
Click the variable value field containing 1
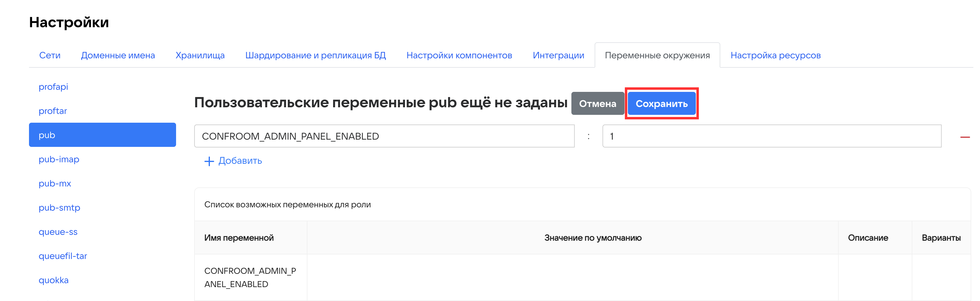click(772, 136)
